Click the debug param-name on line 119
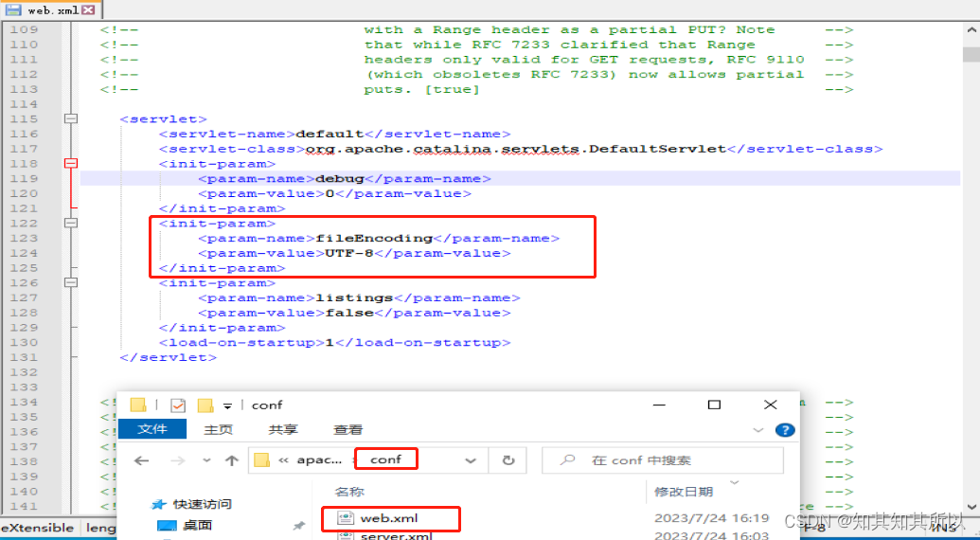The height and width of the screenshot is (540, 980). (x=340, y=179)
